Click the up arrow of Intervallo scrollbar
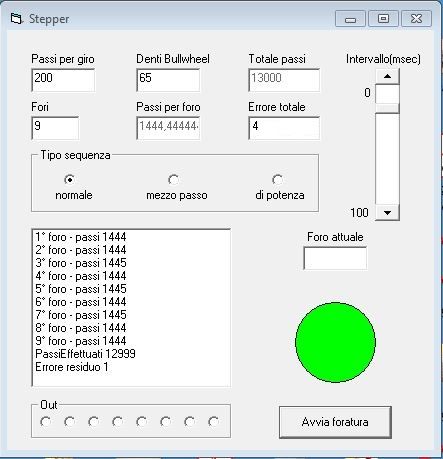Screen dimensions: 443x459 click(387, 76)
